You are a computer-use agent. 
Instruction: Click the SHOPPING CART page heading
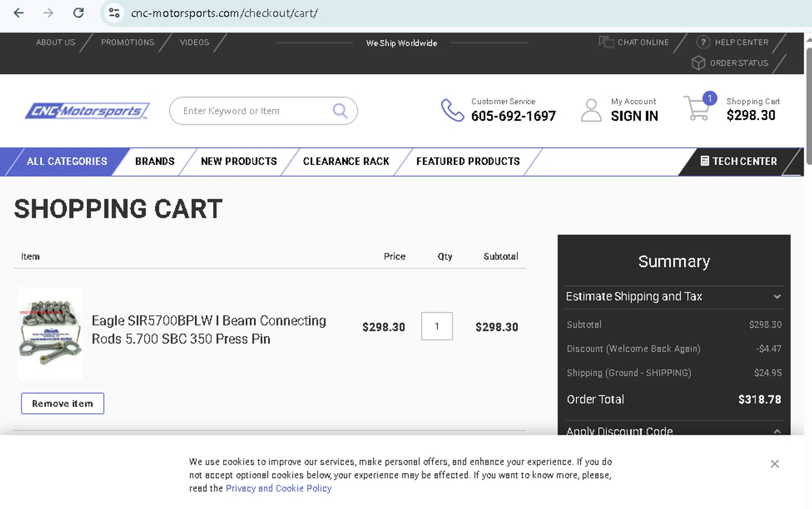(118, 209)
